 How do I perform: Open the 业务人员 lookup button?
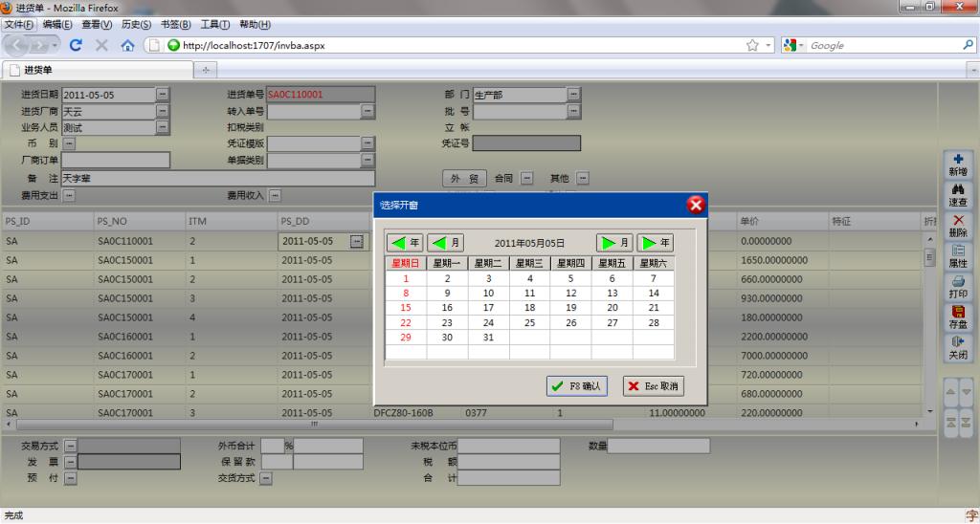(x=163, y=127)
